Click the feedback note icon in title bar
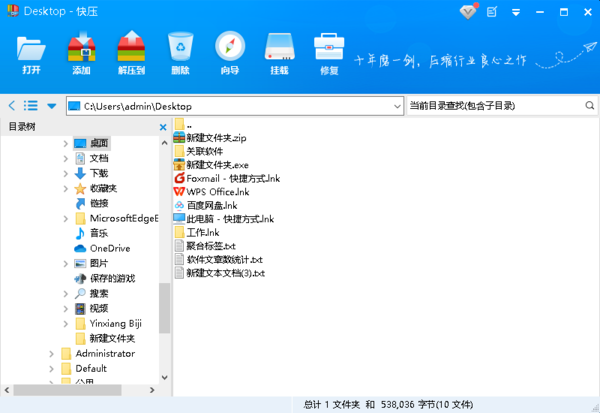 pyautogui.click(x=492, y=12)
